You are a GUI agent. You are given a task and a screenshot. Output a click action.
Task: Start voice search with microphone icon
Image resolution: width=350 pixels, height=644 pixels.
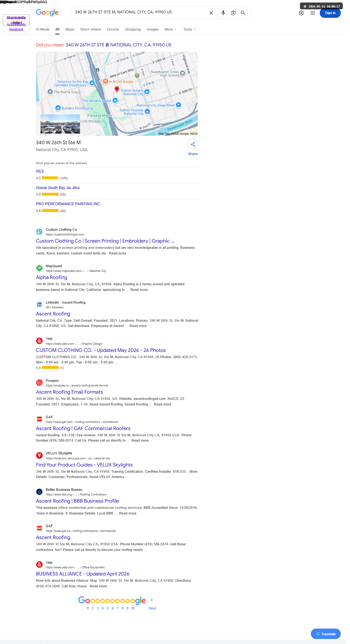223,13
